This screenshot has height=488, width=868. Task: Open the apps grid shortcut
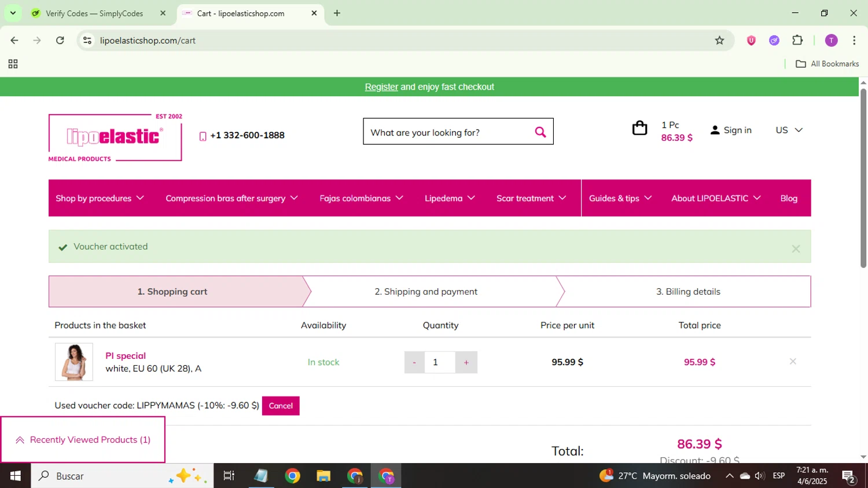click(13, 64)
